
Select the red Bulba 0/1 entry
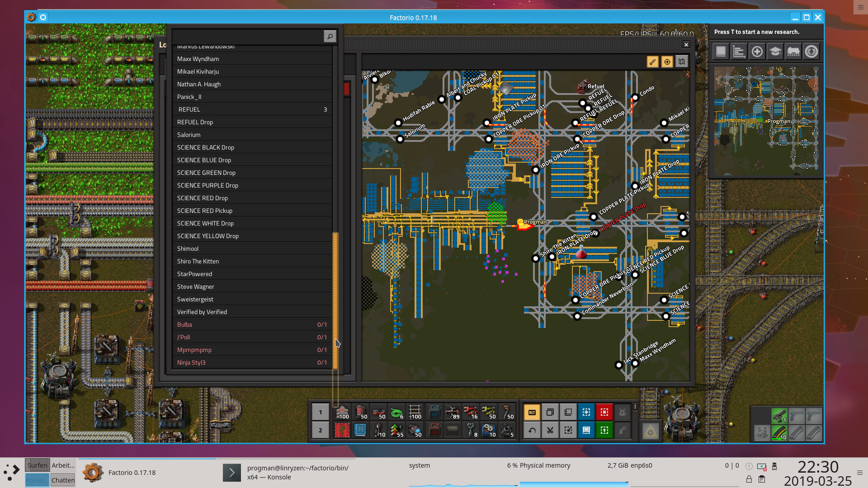tap(252, 325)
